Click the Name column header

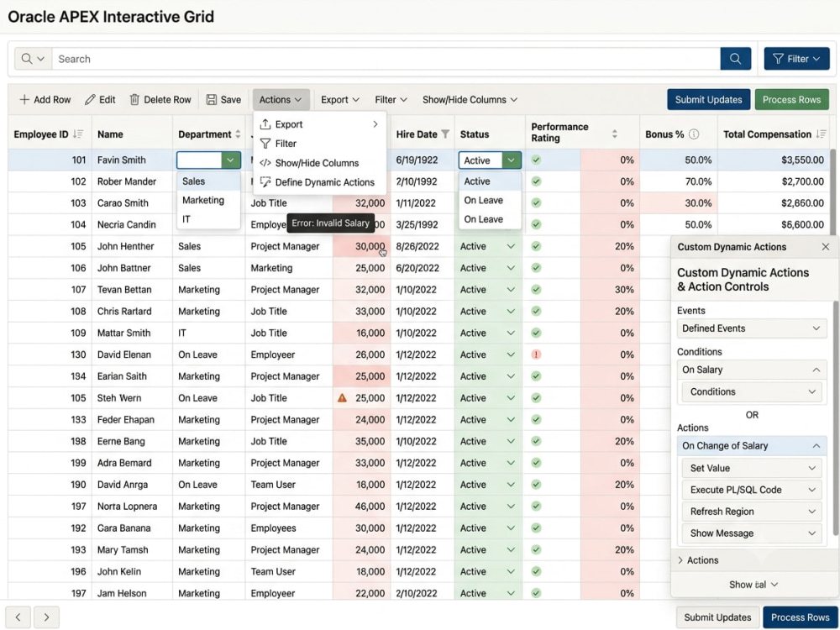tap(110, 134)
